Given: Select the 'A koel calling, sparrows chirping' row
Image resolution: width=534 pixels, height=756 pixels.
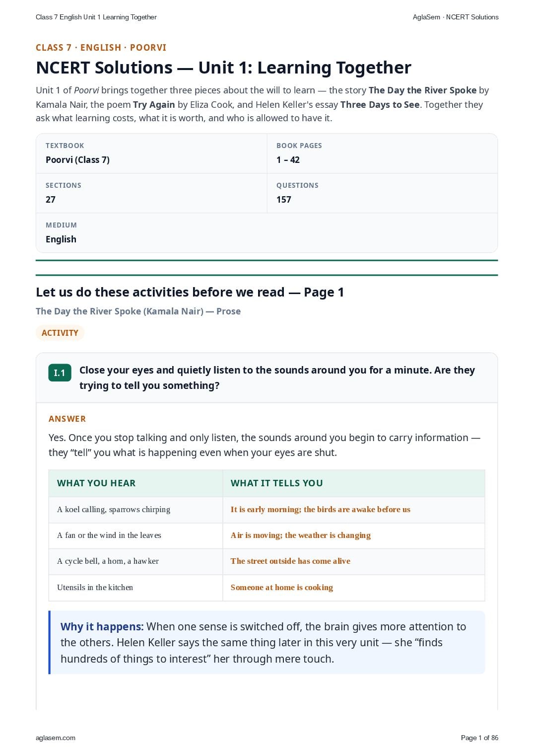Looking at the screenshot, I should pyautogui.click(x=267, y=510).
